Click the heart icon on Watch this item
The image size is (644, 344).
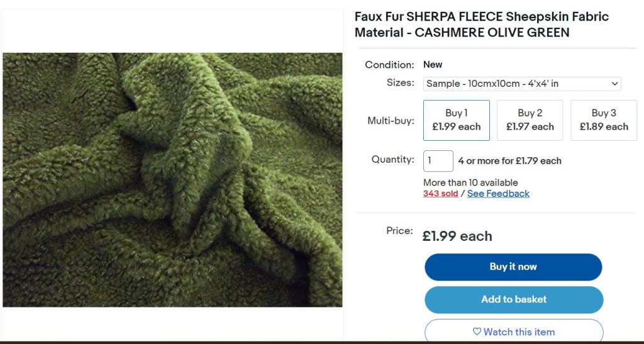(x=477, y=331)
